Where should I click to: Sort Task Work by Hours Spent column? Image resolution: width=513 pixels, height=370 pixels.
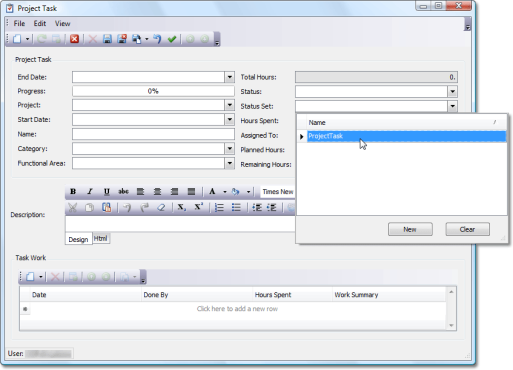point(292,295)
